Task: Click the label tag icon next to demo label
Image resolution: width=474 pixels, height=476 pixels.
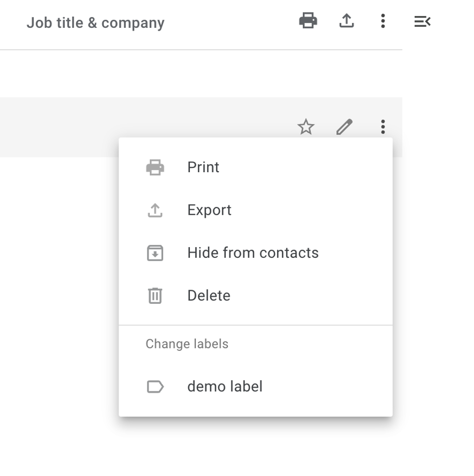Action: 154,386
